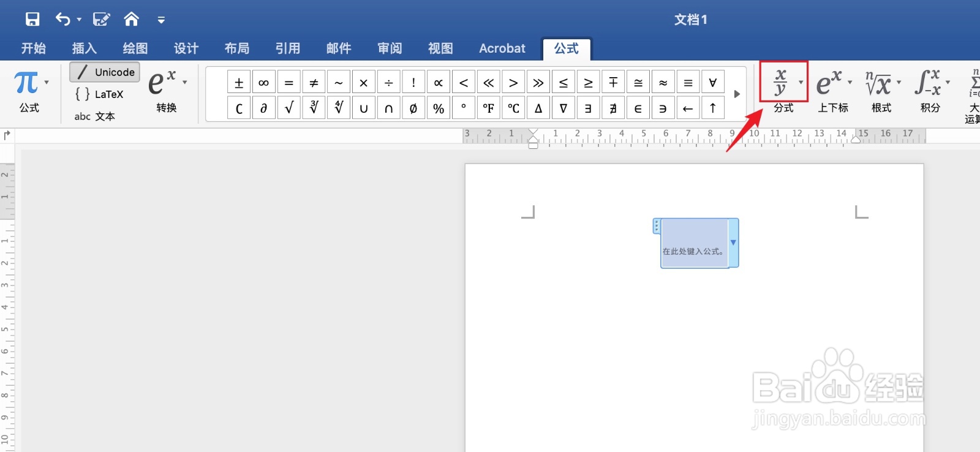The width and height of the screenshot is (980, 452).
Task: Insert the degrees Celsius °C symbol
Action: tap(513, 108)
